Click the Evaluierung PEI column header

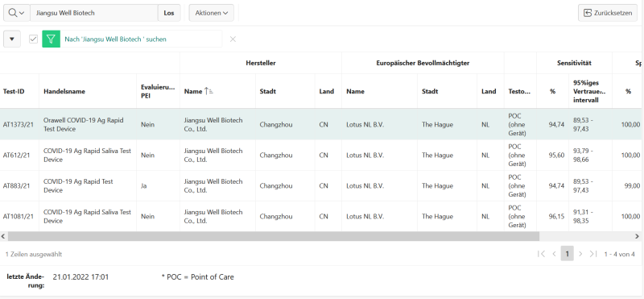point(158,91)
